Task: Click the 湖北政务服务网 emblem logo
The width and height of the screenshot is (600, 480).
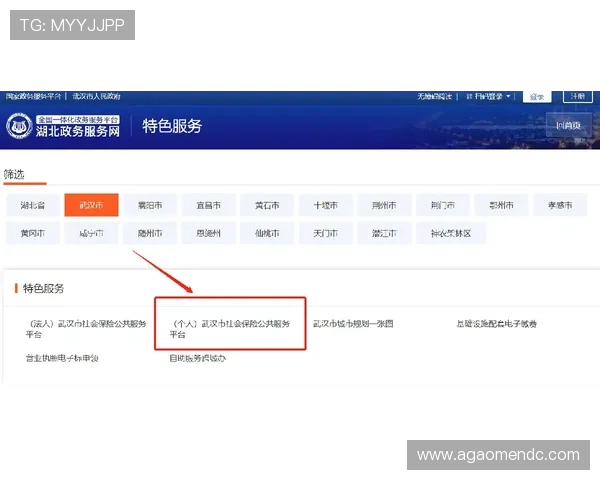Action: coord(19,126)
